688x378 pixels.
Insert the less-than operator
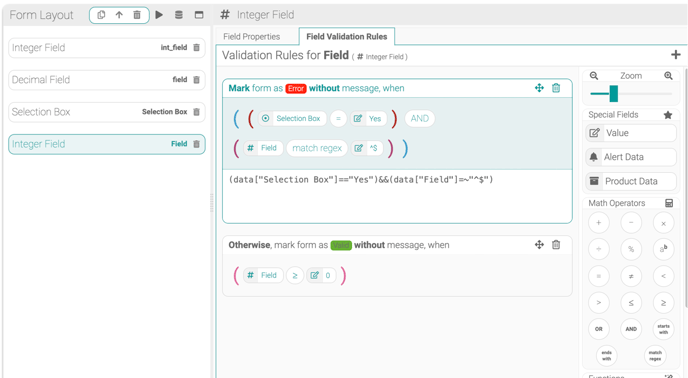(x=663, y=276)
